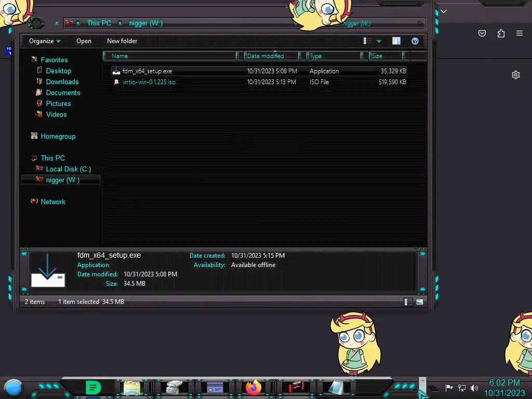This screenshot has height=399, width=532.
Task: Switch to large icons view via status bar
Action: pos(420,302)
